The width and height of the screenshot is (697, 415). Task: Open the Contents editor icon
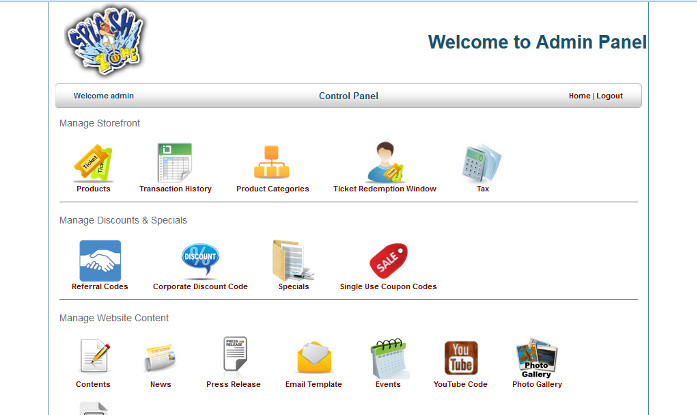click(93, 357)
